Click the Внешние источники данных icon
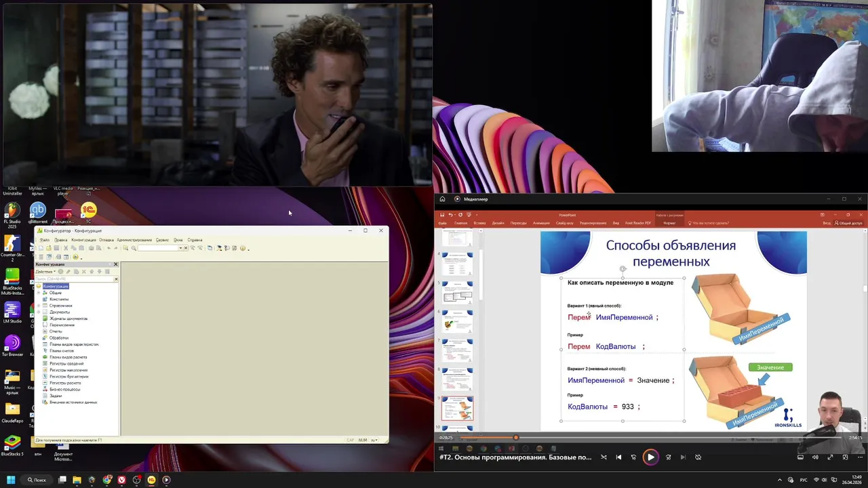This screenshot has height=488, width=868. point(45,402)
